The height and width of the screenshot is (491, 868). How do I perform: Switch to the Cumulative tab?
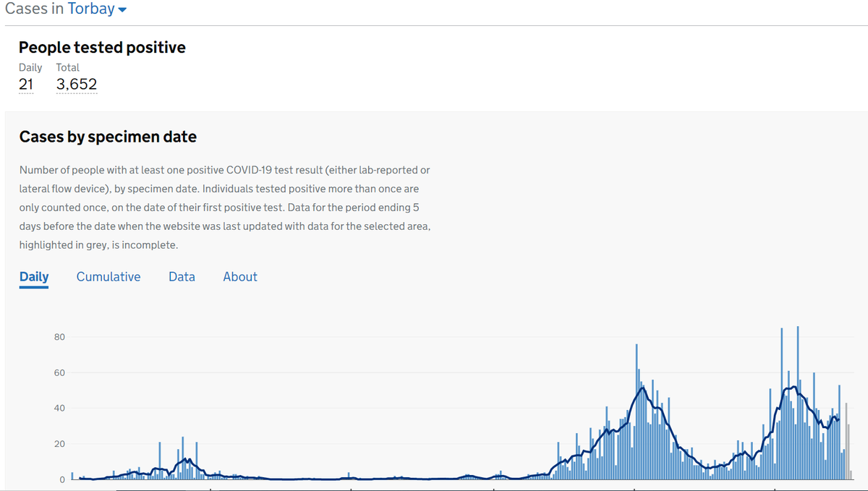[x=109, y=277]
